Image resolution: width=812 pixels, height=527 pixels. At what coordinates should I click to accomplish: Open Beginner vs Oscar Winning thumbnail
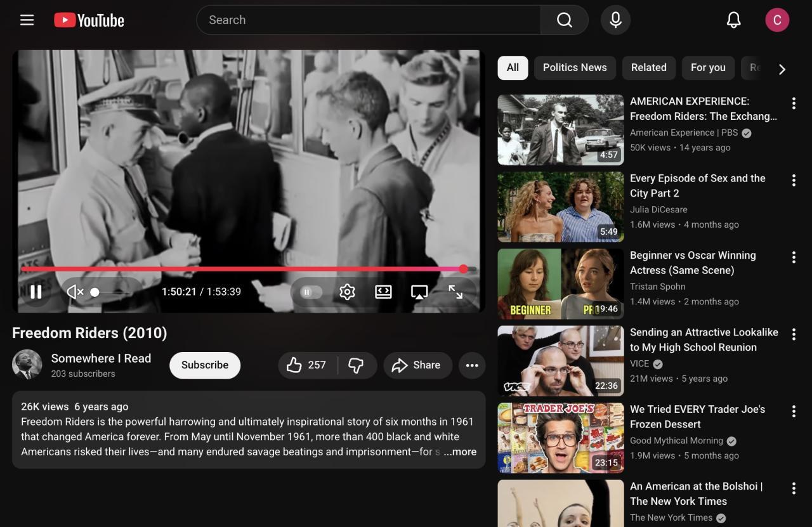click(x=561, y=284)
